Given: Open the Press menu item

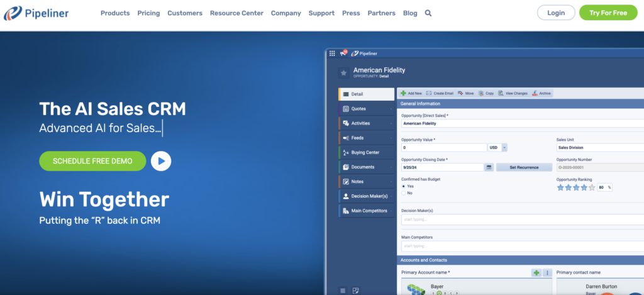Looking at the screenshot, I should (x=351, y=13).
